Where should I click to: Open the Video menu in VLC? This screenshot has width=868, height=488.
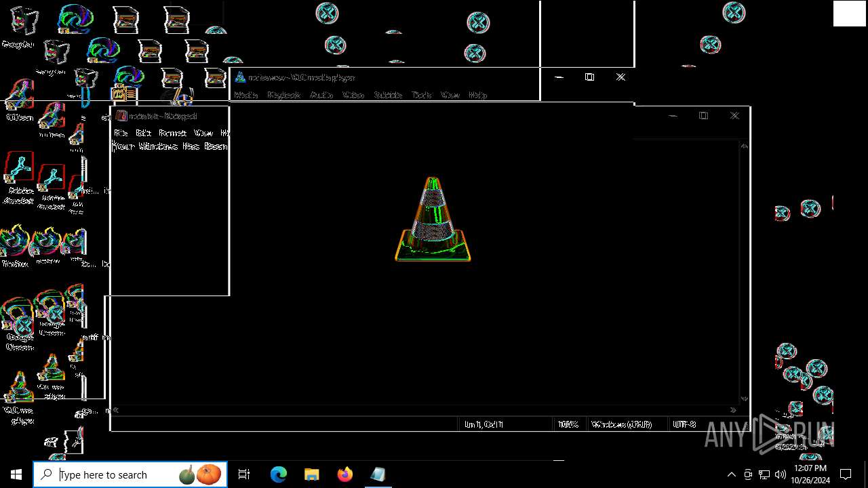pos(353,95)
